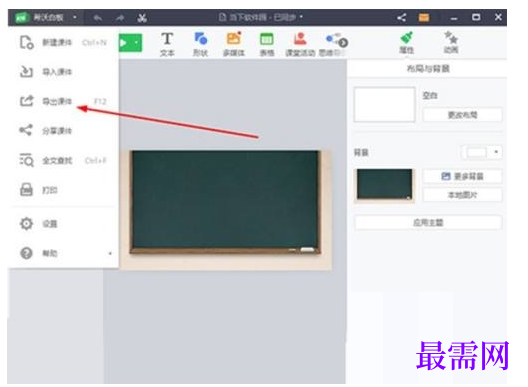
Task: Click the 本地图片 button
Action: 462,195
